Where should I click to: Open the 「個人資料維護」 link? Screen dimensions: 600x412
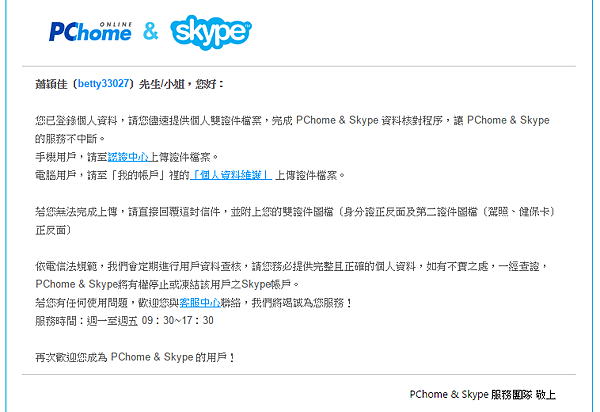[x=231, y=175]
